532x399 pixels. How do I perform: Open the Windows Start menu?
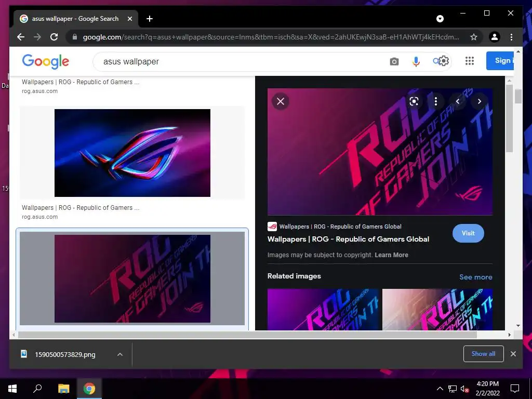pyautogui.click(x=12, y=389)
